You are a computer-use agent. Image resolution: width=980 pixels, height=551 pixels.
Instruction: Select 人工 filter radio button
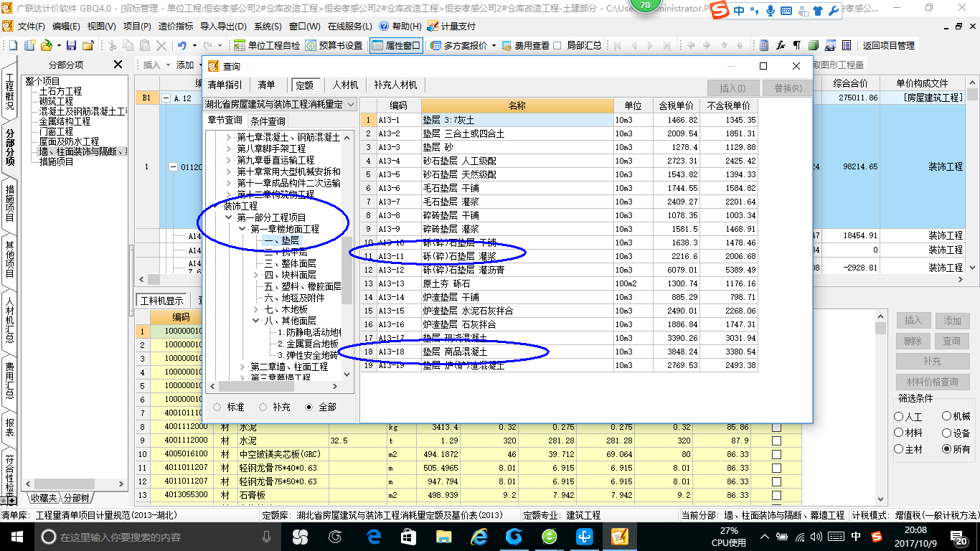pos(899,416)
